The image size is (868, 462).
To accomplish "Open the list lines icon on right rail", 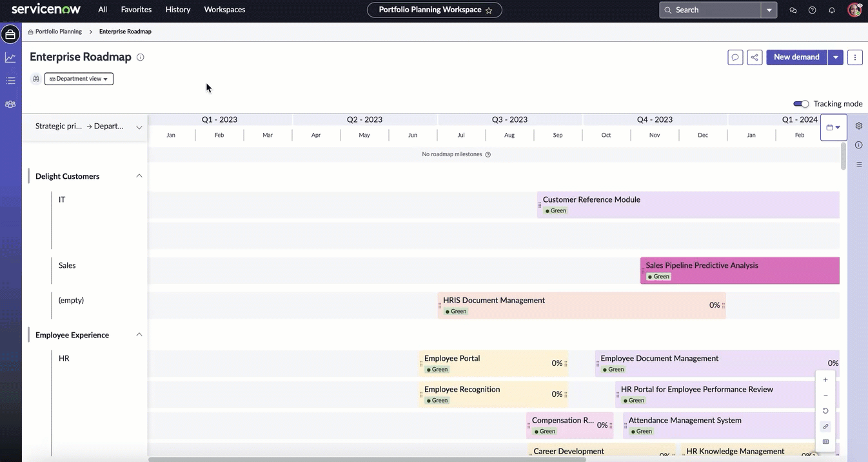I will tap(859, 165).
